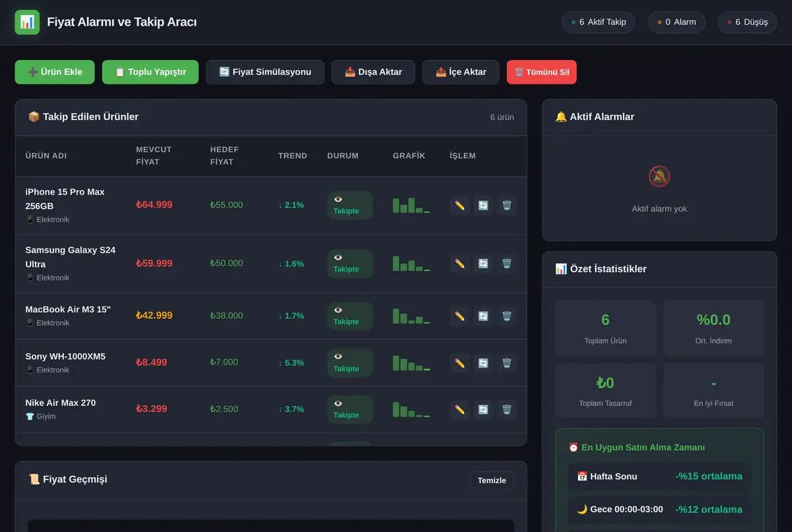Click the ₺42.999 MacBook price
792x532 pixels.
pos(154,316)
